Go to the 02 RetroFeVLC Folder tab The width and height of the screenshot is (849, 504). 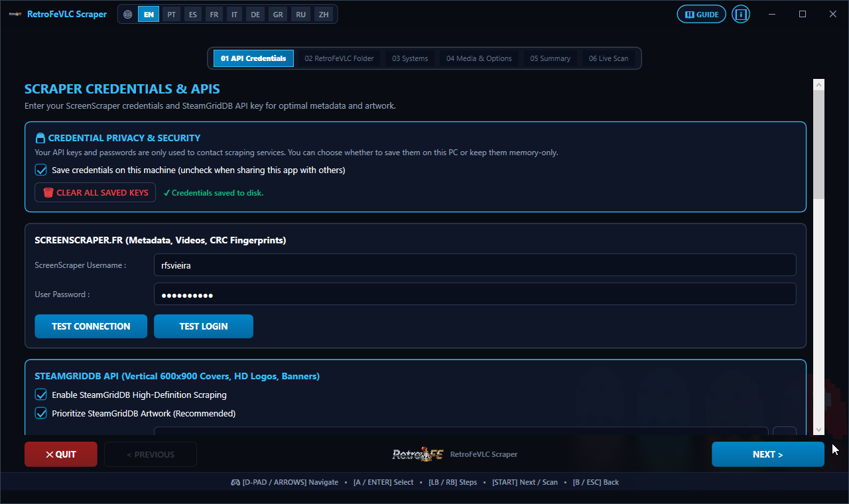(x=340, y=58)
